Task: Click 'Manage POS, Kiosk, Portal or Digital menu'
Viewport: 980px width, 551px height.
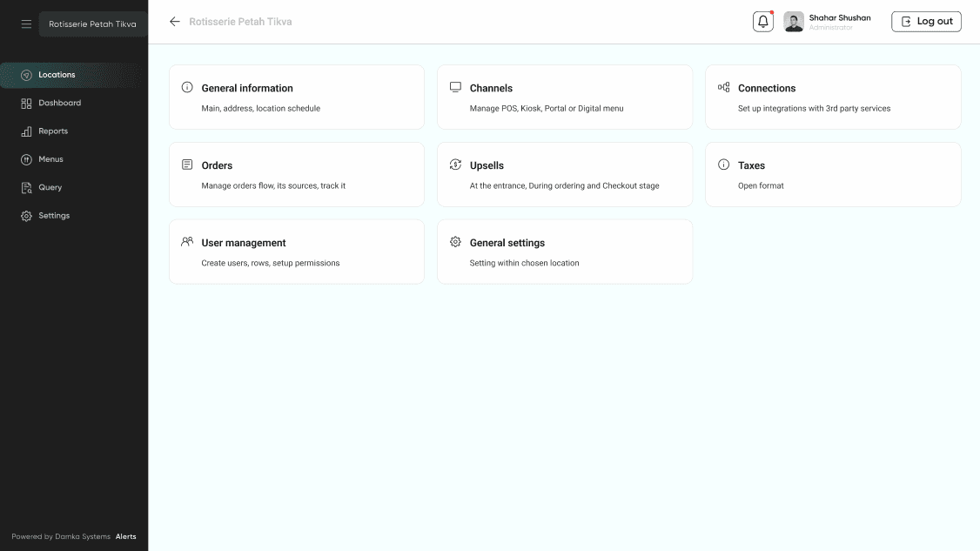Action: (547, 108)
